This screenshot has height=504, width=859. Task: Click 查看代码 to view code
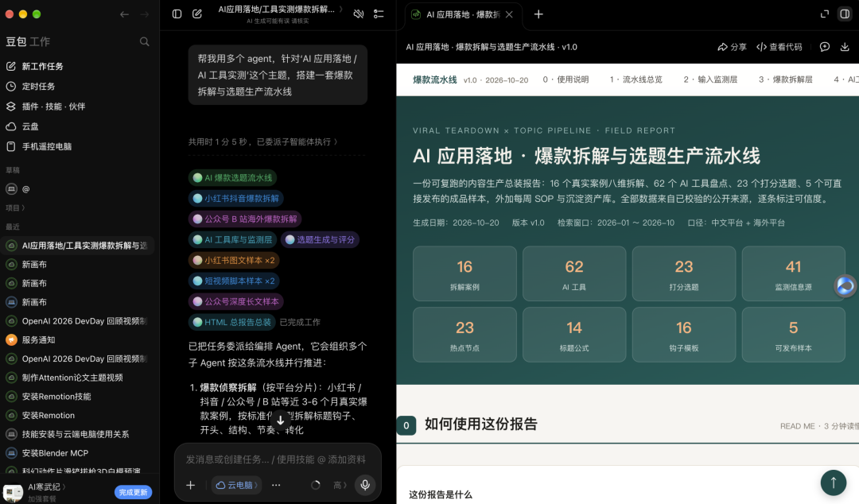coord(779,47)
